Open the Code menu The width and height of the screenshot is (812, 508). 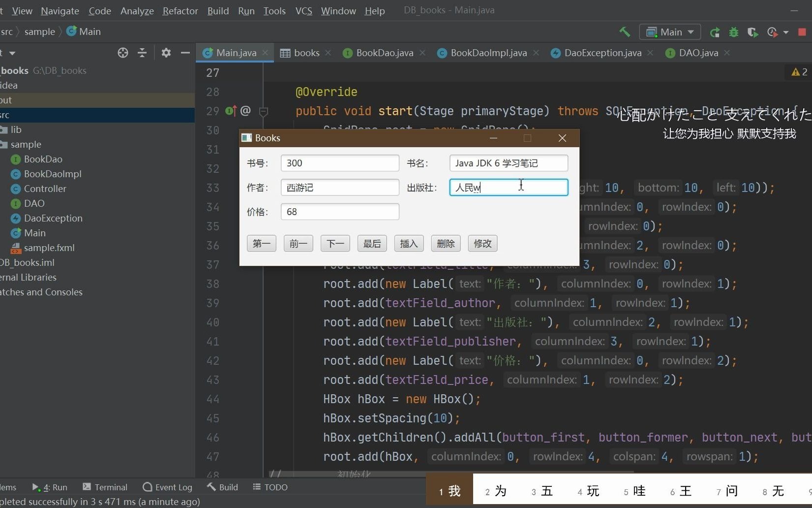click(100, 11)
